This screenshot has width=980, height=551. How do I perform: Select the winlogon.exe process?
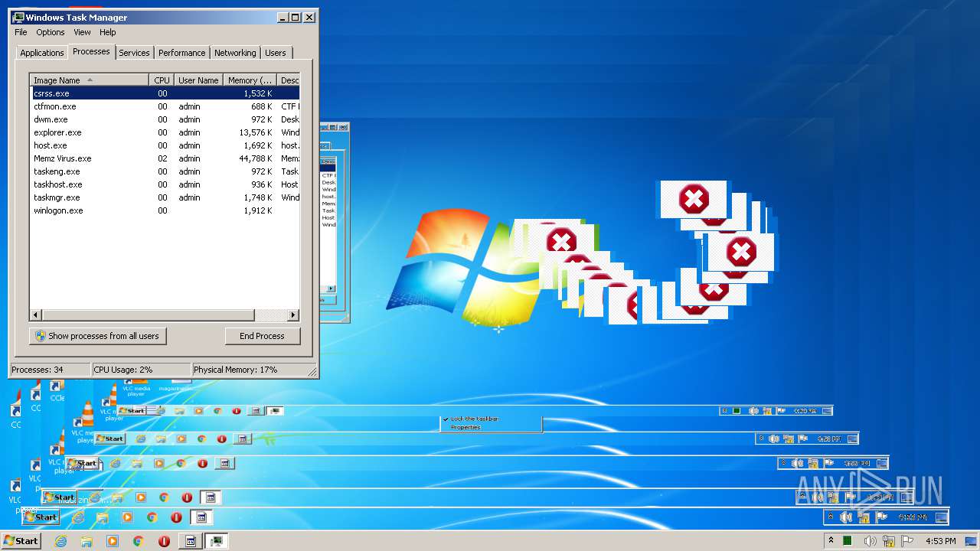pos(165,210)
